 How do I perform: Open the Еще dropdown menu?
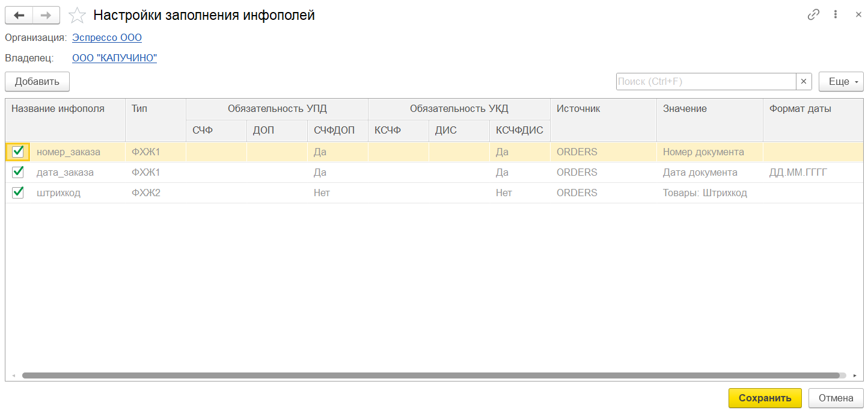click(841, 81)
